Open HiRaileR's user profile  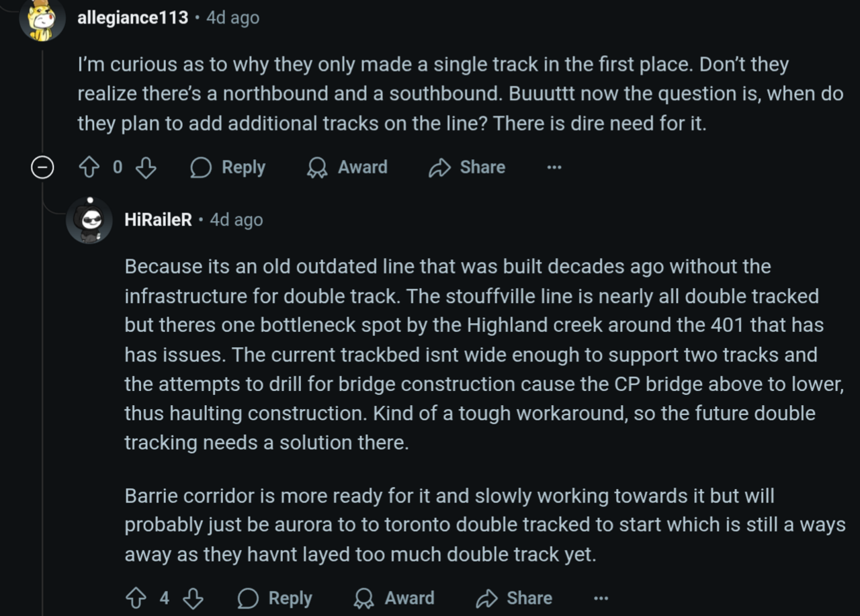tap(157, 219)
